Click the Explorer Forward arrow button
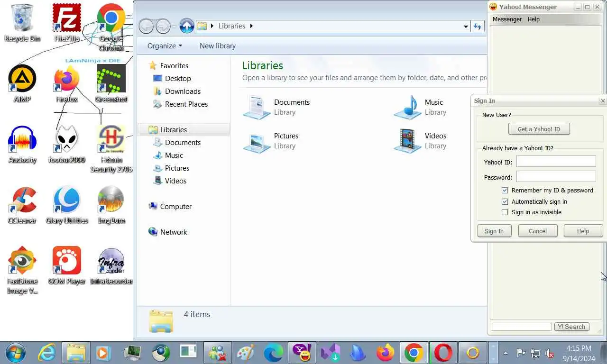 click(x=163, y=26)
